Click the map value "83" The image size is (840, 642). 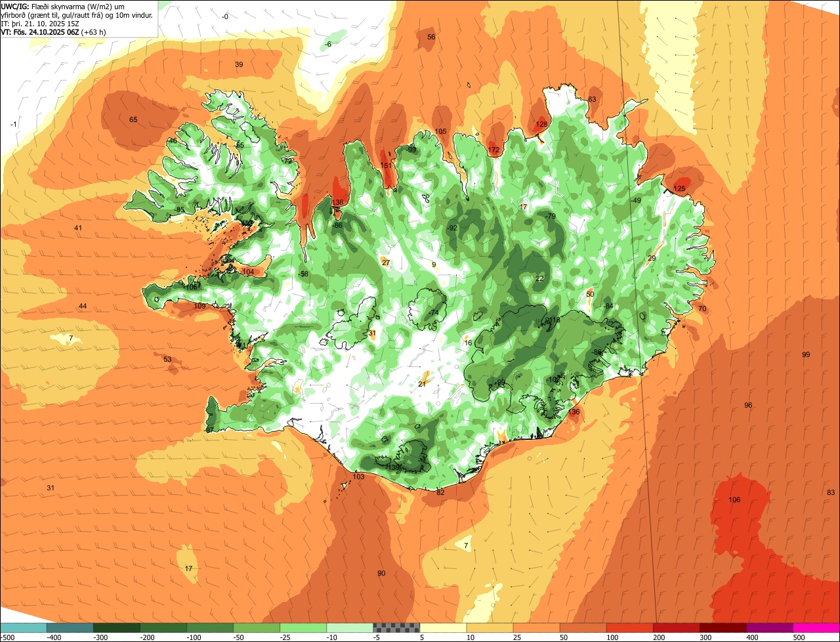click(x=831, y=492)
